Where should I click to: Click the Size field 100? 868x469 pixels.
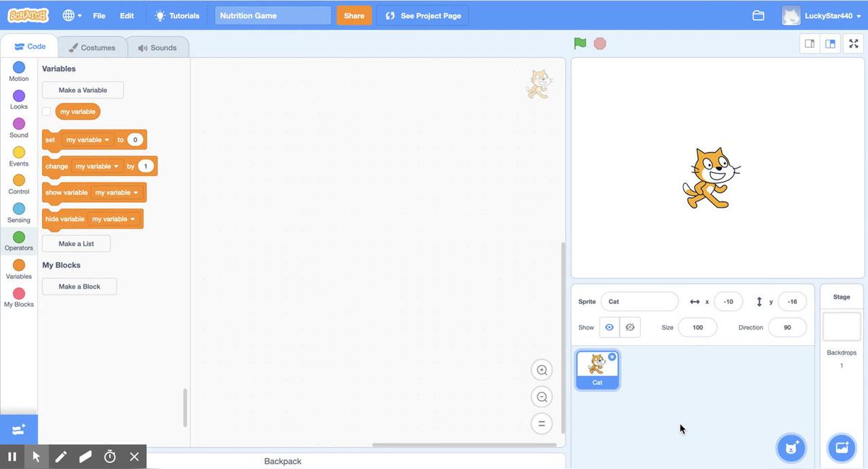697,327
